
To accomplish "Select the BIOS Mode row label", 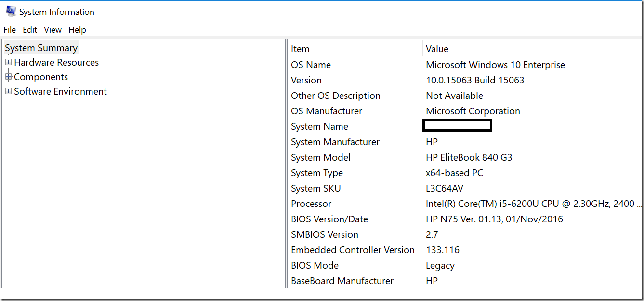I will click(x=315, y=266).
